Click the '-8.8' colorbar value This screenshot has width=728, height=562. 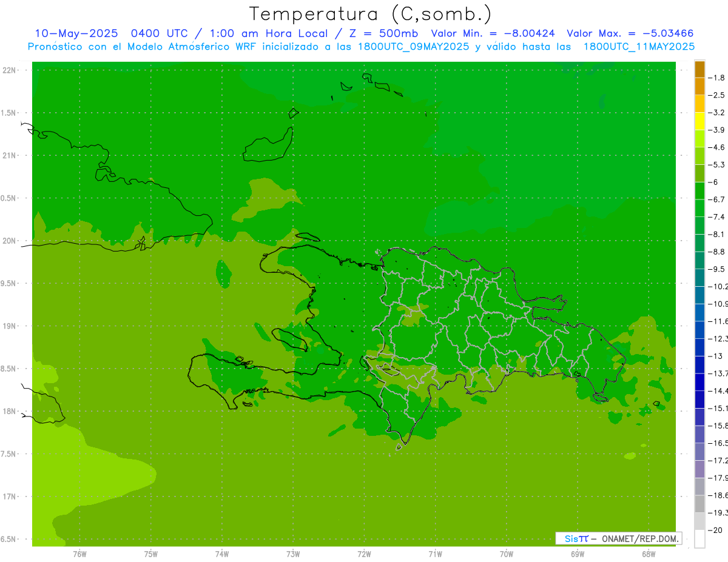pos(717,251)
